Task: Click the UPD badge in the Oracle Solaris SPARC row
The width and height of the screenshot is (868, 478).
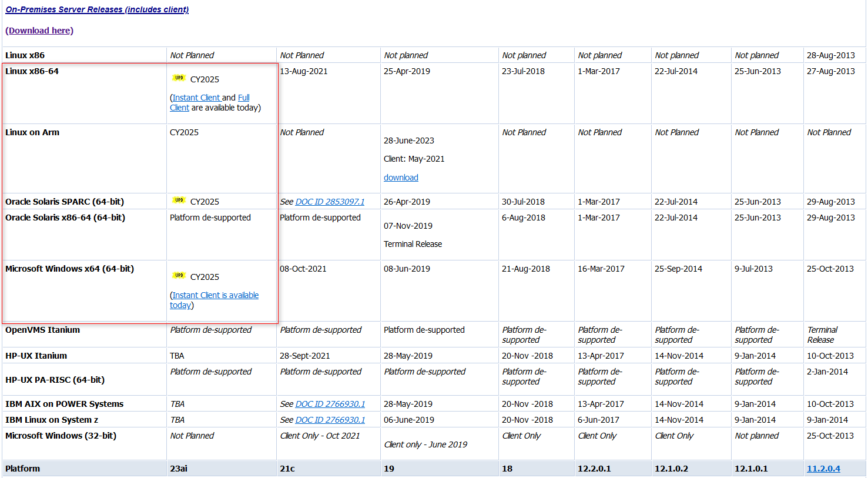Action: click(179, 200)
